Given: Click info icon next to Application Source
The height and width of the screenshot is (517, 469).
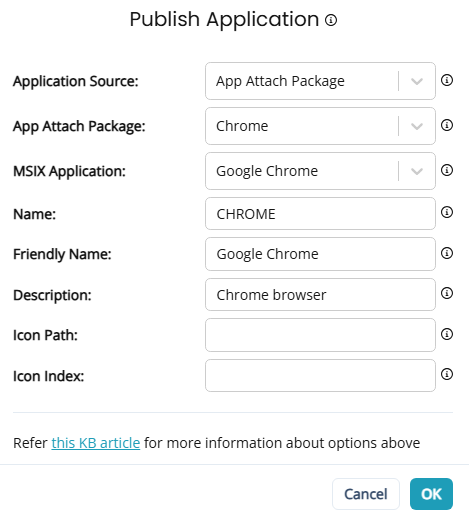Looking at the screenshot, I should (447, 80).
